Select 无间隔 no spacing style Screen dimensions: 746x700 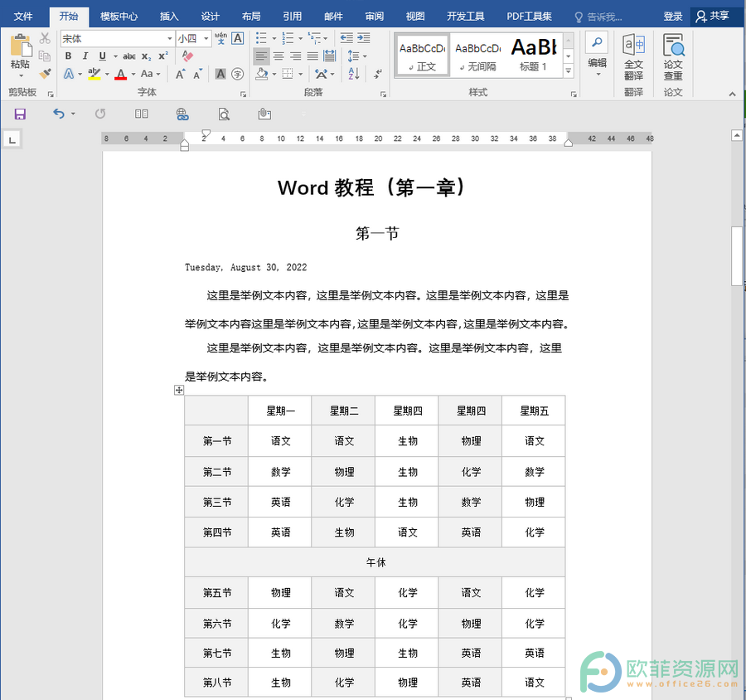[x=477, y=56]
